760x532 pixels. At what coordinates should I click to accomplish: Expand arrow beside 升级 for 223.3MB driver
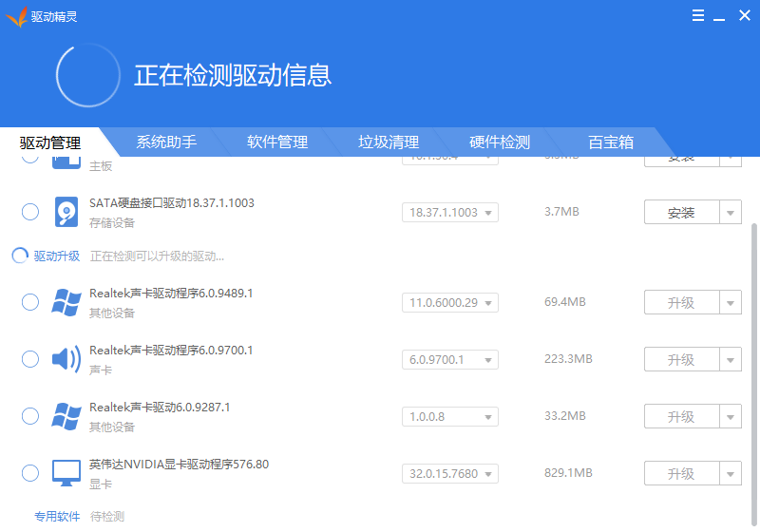coord(731,359)
